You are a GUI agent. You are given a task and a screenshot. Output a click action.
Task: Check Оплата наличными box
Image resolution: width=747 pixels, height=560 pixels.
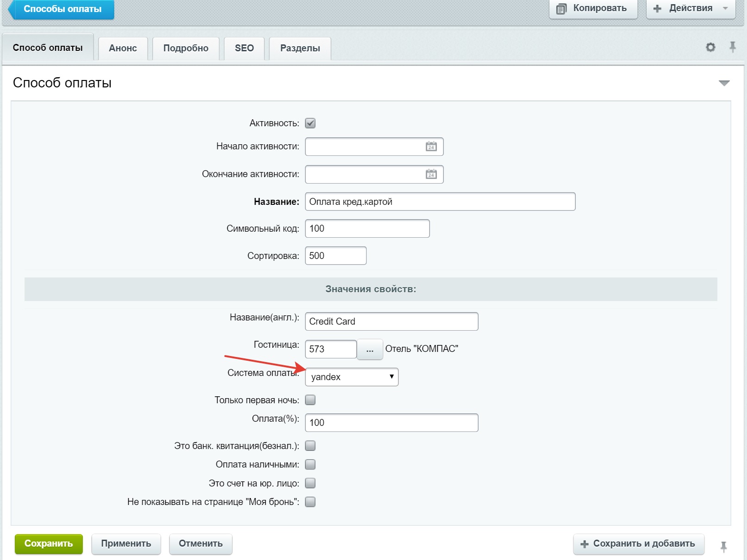pos(310,464)
